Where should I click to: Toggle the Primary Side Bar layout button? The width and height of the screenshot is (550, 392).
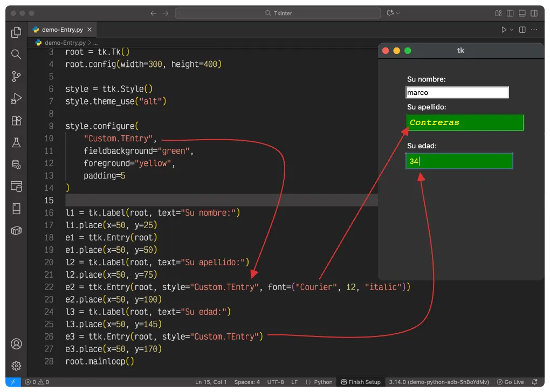[x=510, y=13]
